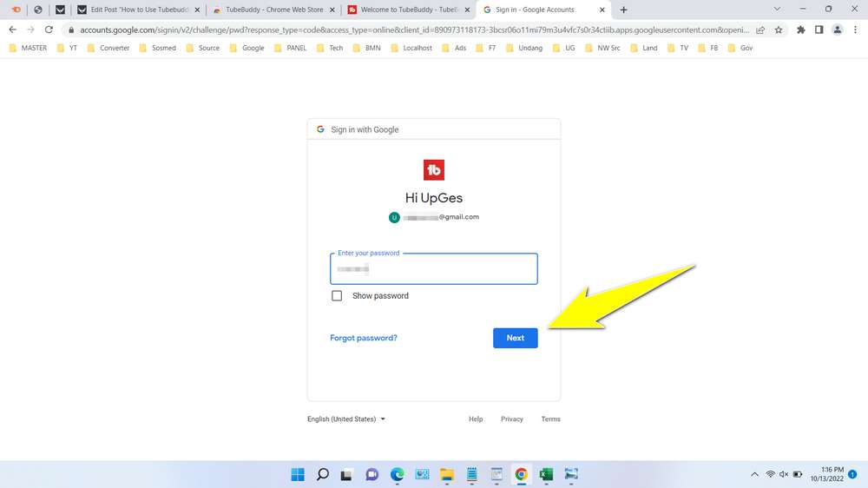The height and width of the screenshot is (488, 868).
Task: Open the Extensions puzzle icon
Action: coord(800,30)
